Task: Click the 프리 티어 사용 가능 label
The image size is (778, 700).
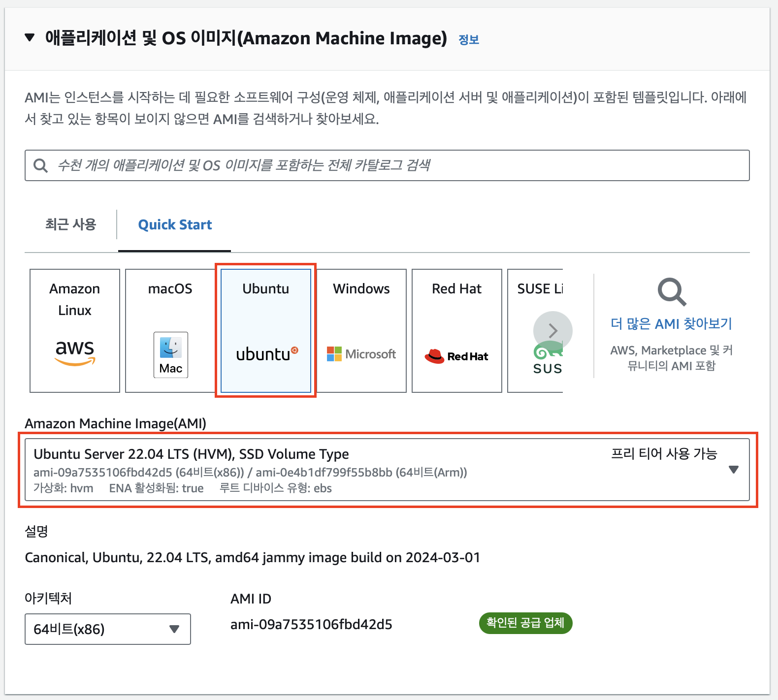Action: tap(664, 453)
